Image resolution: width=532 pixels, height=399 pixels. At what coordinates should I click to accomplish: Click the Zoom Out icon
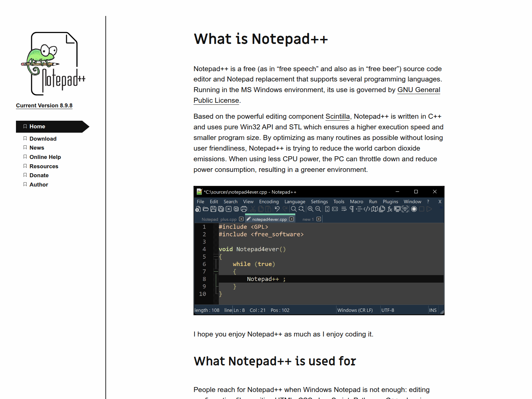coord(318,209)
